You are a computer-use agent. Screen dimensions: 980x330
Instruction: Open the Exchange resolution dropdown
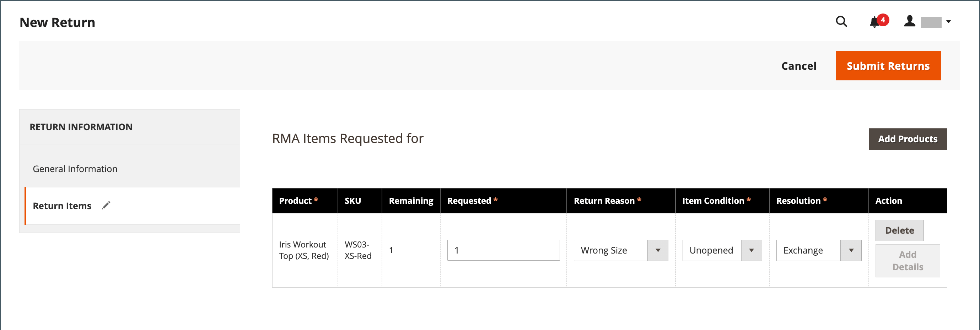click(x=808, y=250)
